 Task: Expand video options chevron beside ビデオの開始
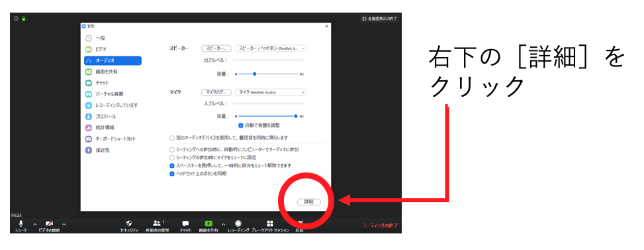(64, 224)
